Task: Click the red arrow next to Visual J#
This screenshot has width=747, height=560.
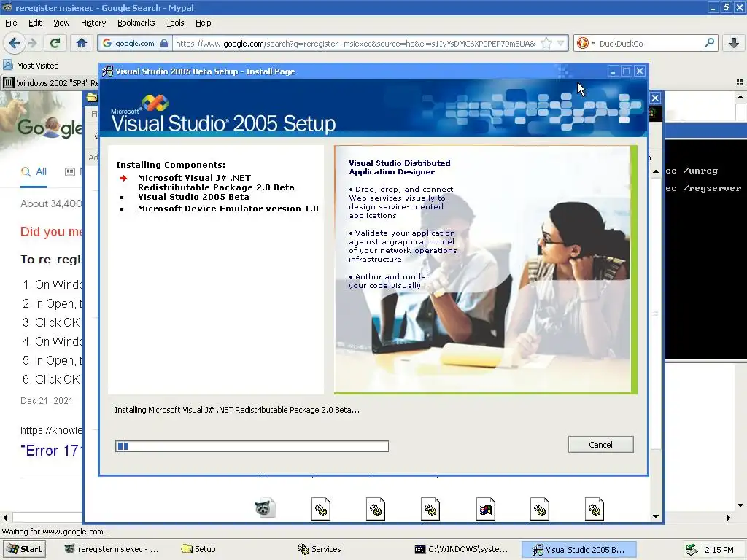Action: point(123,178)
